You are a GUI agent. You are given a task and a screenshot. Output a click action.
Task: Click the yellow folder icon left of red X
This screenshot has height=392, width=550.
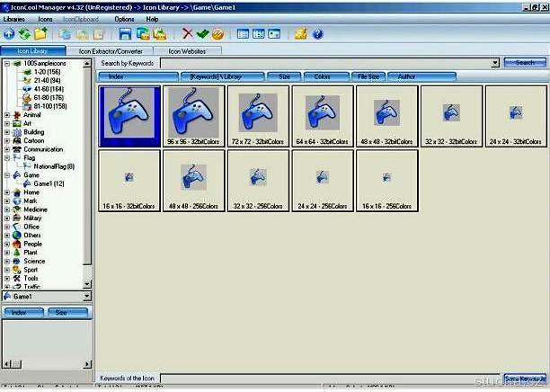(160, 34)
